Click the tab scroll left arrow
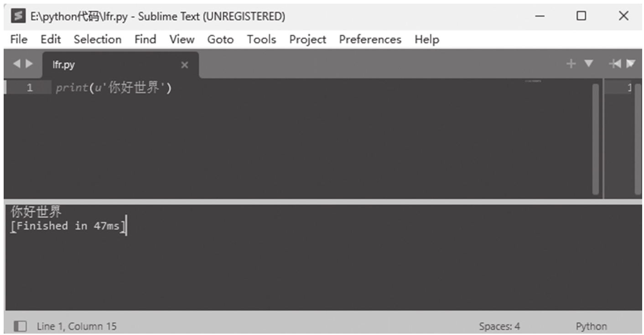Screen dimensions: 644x335 [x=17, y=64]
